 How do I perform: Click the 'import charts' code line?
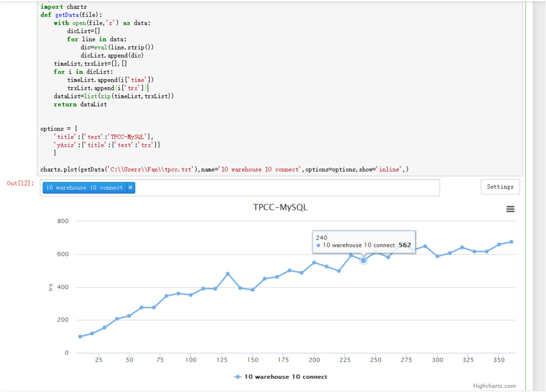click(64, 6)
